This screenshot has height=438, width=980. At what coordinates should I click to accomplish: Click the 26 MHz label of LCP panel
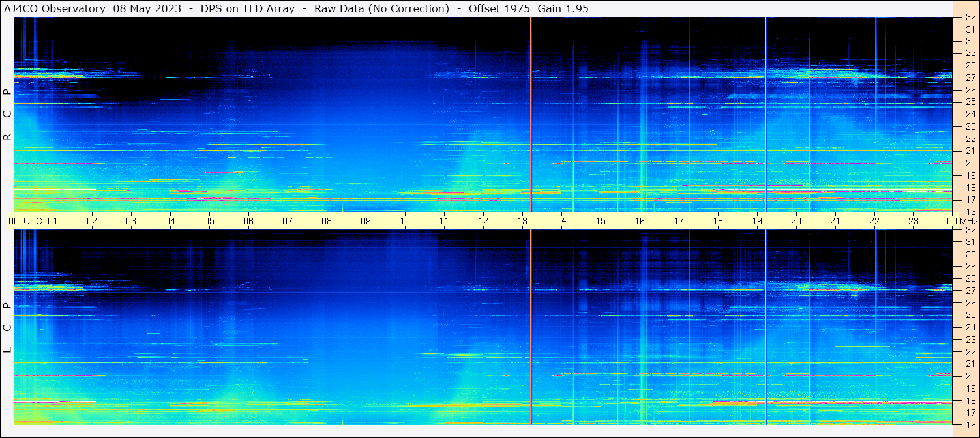(970, 302)
